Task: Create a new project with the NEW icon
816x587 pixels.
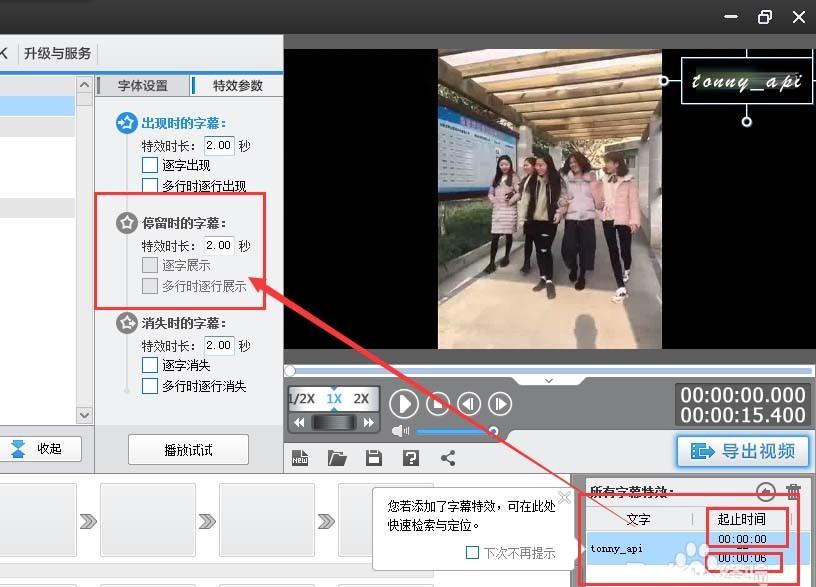Action: (300, 458)
